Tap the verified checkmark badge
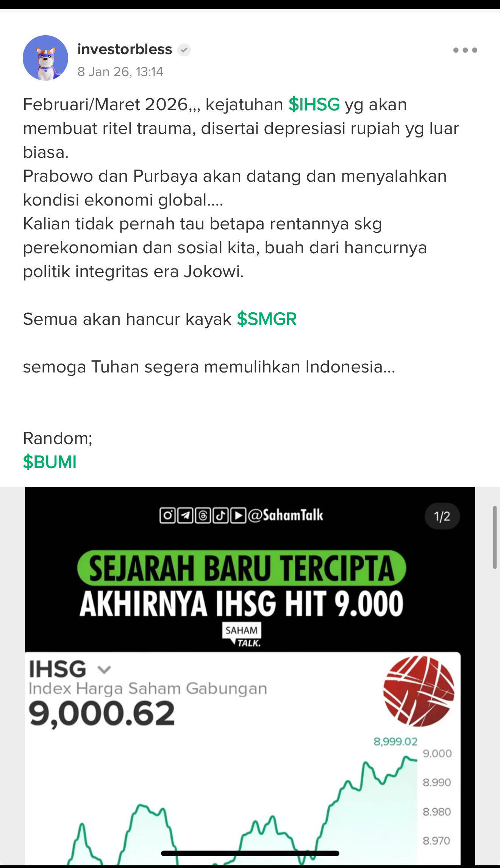500x868 pixels. [184, 50]
